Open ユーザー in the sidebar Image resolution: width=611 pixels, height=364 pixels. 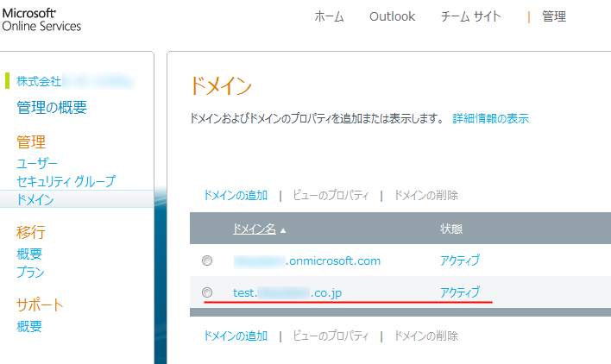36,164
